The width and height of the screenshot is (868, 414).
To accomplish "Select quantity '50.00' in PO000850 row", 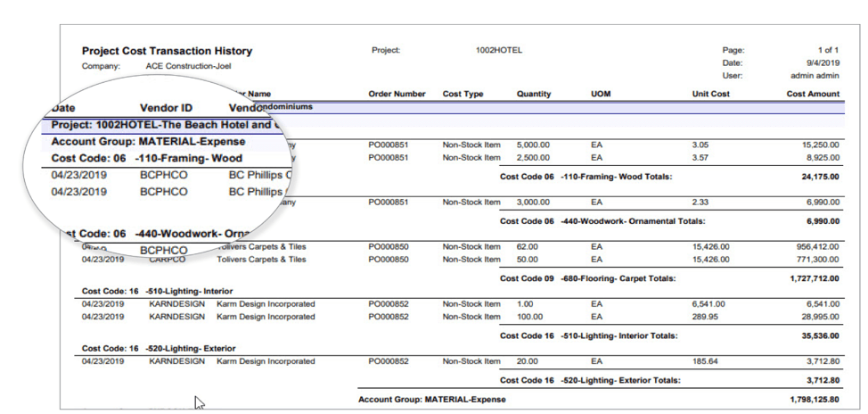I will tap(527, 260).
